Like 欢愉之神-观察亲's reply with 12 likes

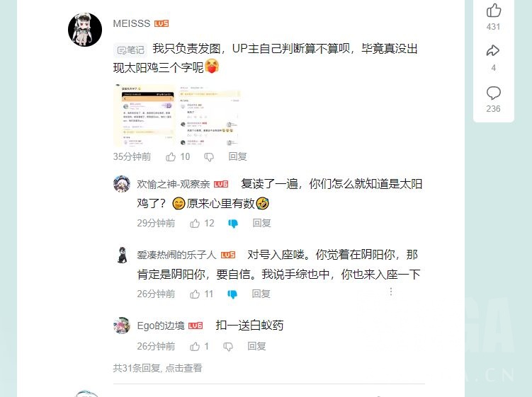coord(195,223)
